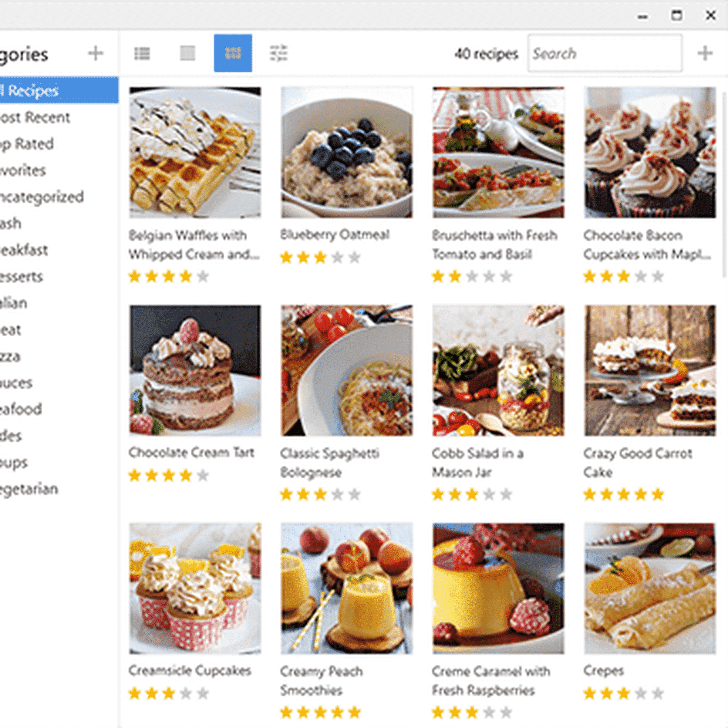Rate Creamsicle Cupcakes four stars
Viewport: 728px width, 728px height.
point(186,693)
